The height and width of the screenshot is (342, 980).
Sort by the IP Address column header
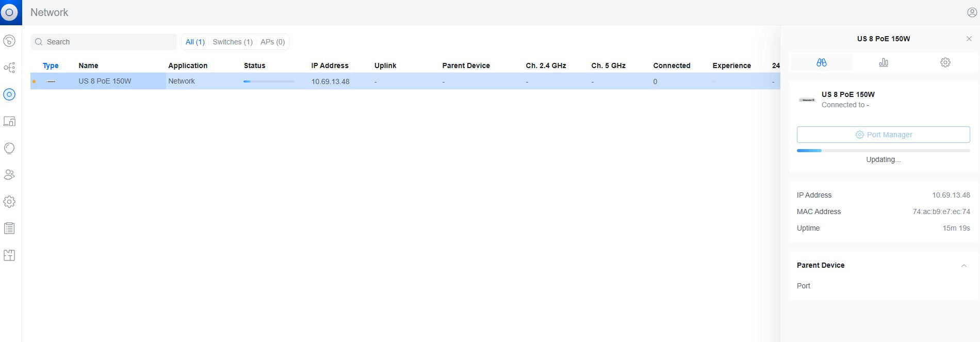pos(330,66)
